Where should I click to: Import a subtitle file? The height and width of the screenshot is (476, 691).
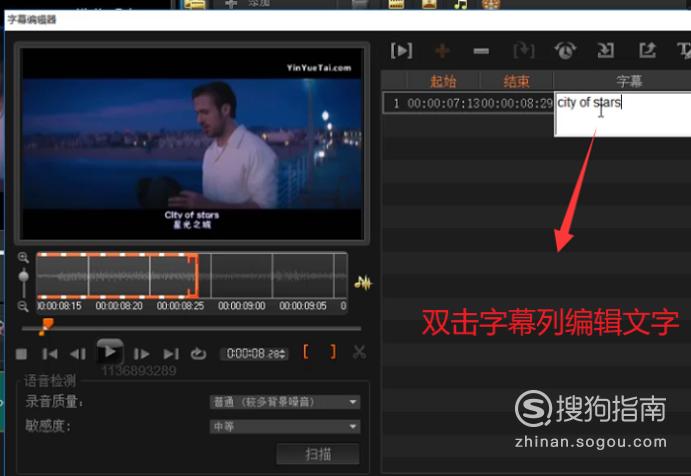[x=606, y=51]
